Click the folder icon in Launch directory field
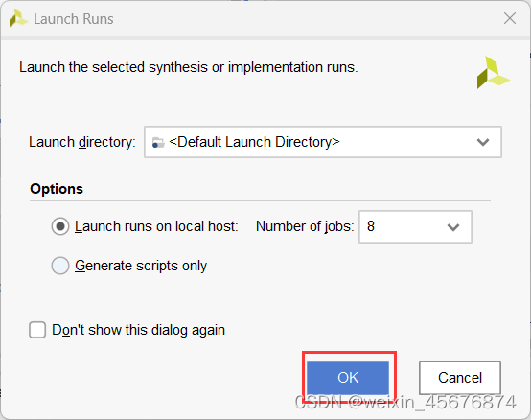 point(158,143)
